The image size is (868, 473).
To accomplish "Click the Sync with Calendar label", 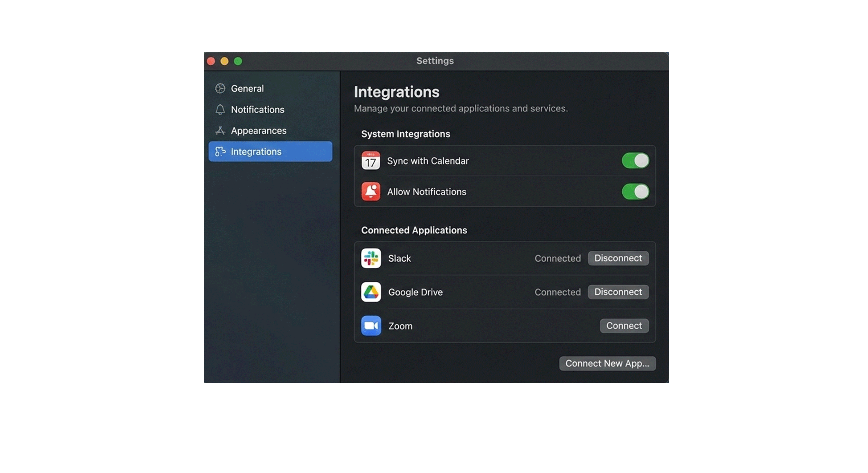I will point(428,161).
